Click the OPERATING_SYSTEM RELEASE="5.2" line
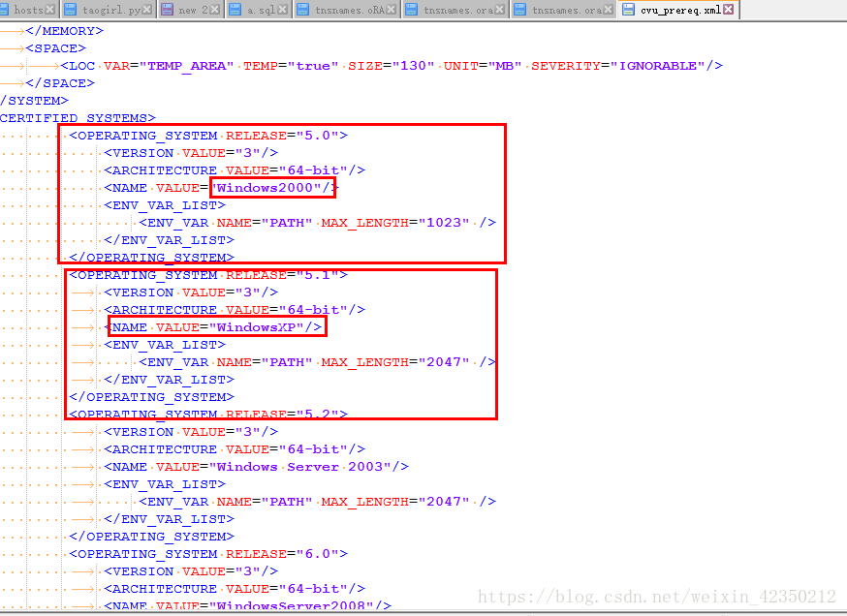Viewport: 847px width, 616px height. (x=208, y=415)
